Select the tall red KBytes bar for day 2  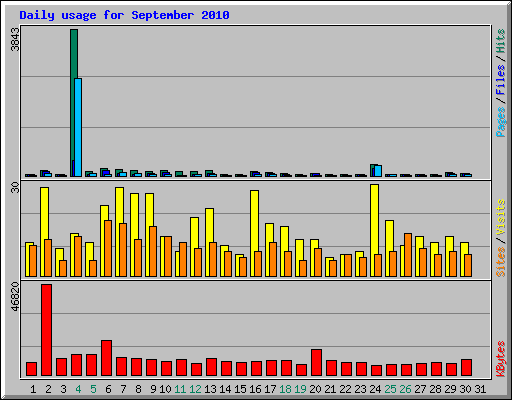tap(46, 330)
